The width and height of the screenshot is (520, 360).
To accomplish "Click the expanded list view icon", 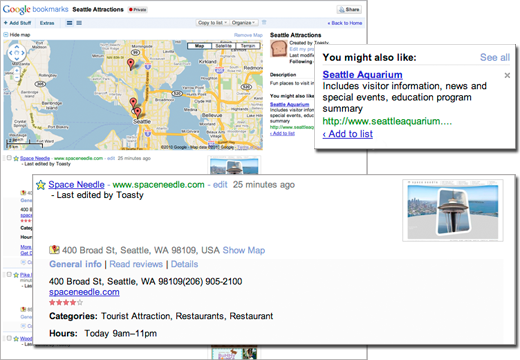I will point(69,23).
